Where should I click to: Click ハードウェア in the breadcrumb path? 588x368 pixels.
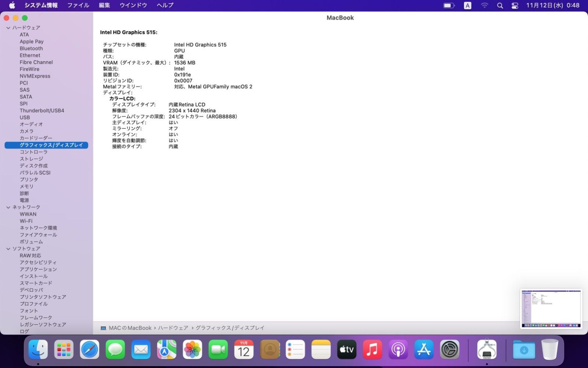pos(173,328)
